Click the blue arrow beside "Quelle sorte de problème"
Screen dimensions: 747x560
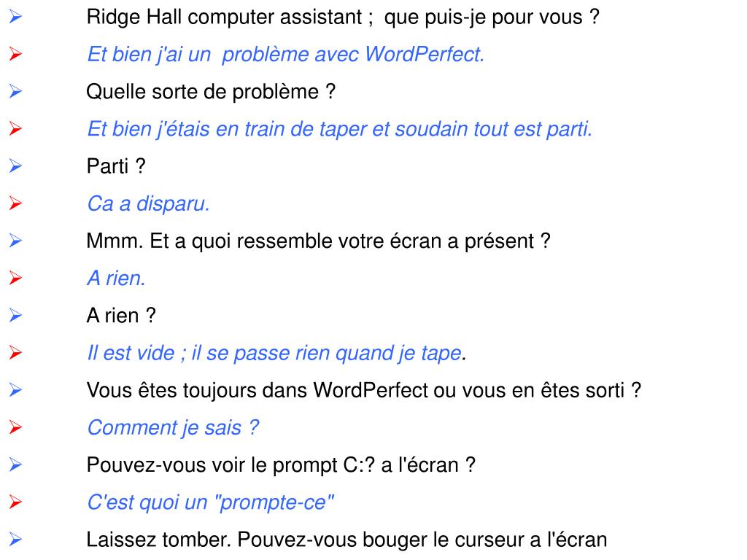point(15,92)
